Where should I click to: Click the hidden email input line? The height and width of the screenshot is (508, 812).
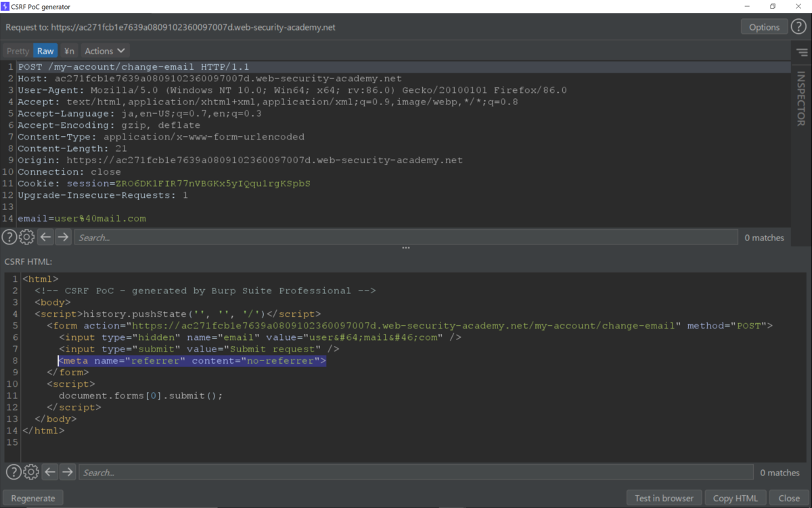261,337
